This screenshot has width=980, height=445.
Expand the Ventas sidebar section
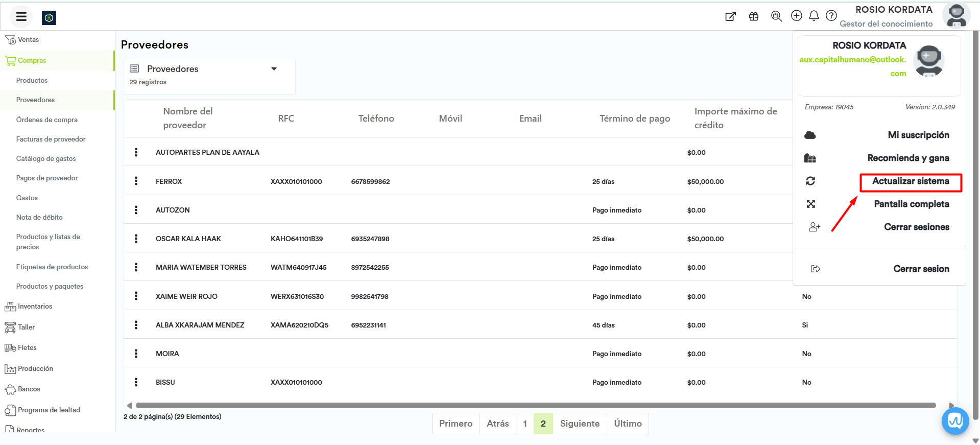tap(28, 40)
